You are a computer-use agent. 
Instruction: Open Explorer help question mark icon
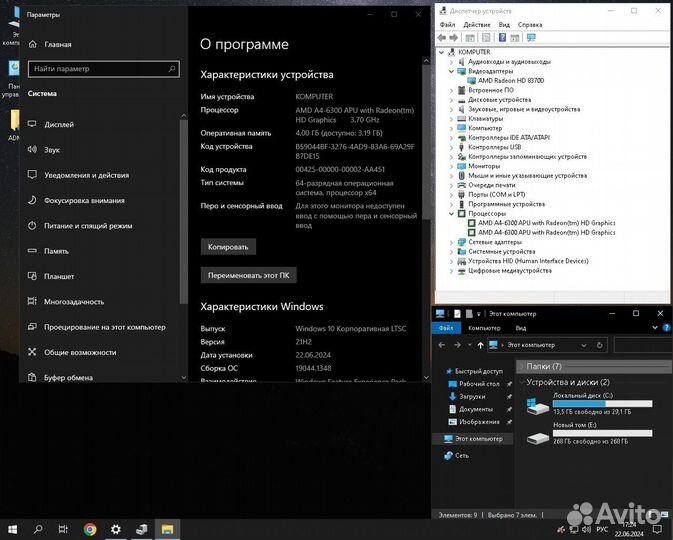click(x=666, y=328)
